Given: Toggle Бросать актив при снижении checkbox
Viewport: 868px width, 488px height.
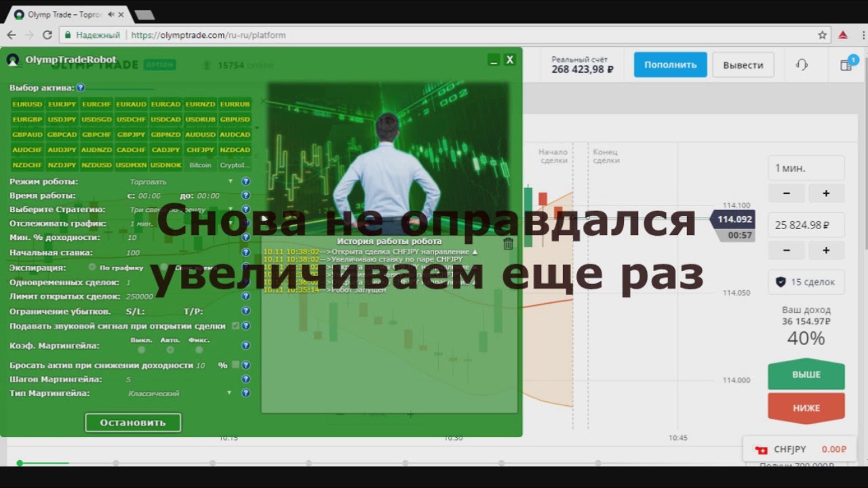Looking at the screenshot, I should [235, 365].
